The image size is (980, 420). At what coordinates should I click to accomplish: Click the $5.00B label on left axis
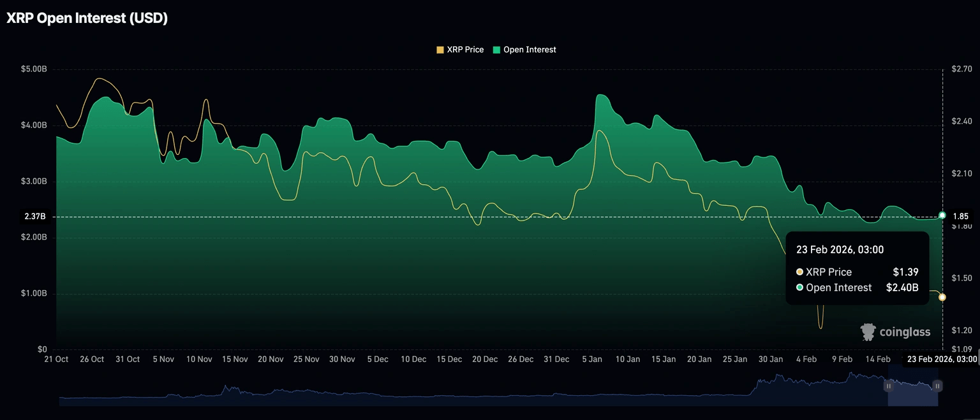tap(33, 69)
